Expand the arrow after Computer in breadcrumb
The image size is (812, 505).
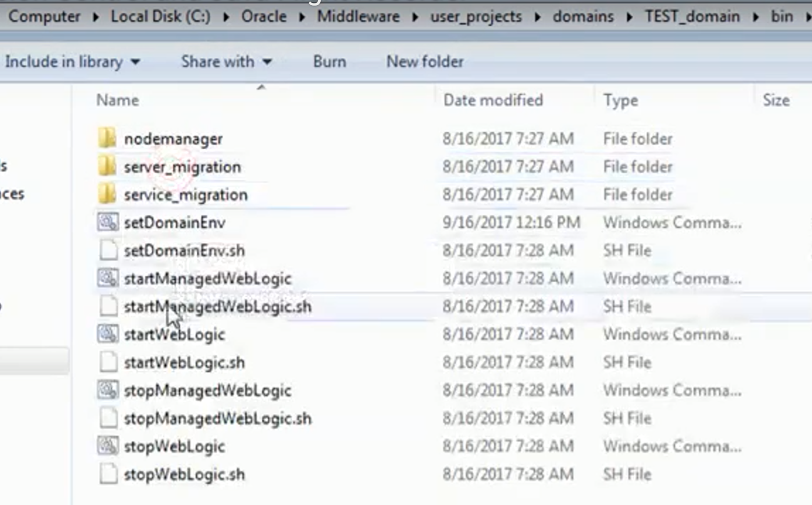tap(96, 17)
